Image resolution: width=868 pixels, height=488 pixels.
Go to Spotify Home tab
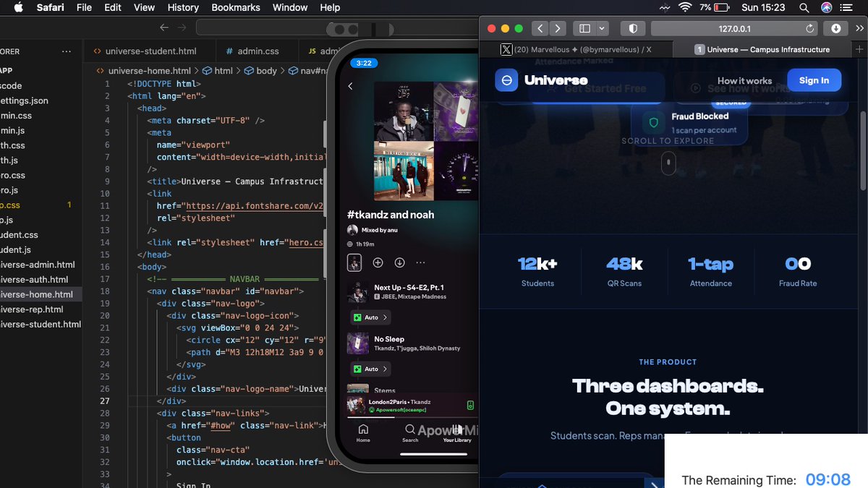pos(363,433)
